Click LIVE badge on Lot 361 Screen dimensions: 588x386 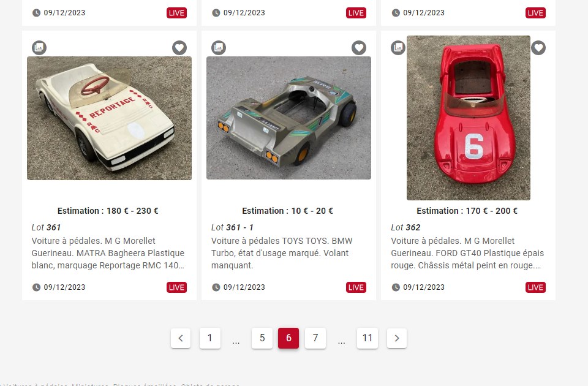[176, 287]
